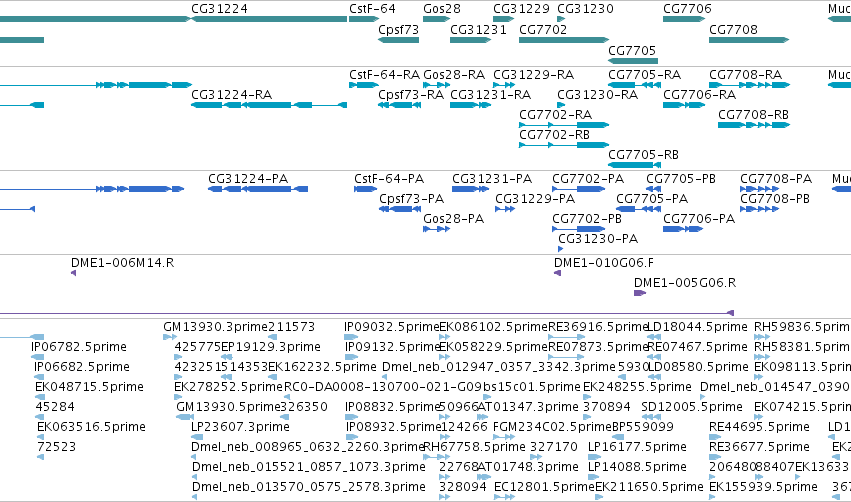Open the CG7708 gene label
The height and width of the screenshot is (502, 851).
pos(733,30)
